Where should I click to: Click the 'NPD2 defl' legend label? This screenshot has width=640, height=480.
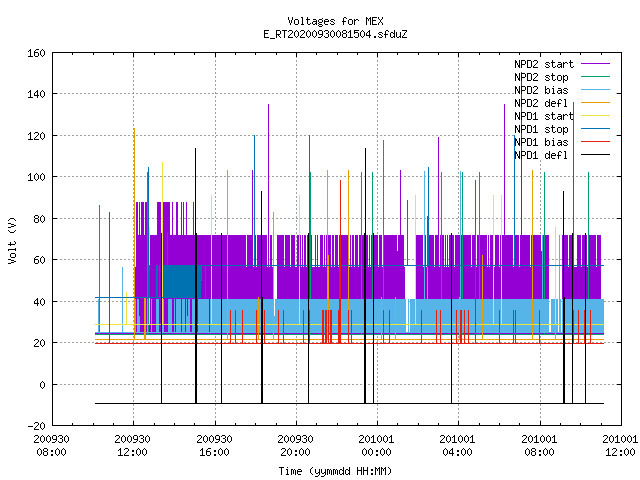pos(541,103)
